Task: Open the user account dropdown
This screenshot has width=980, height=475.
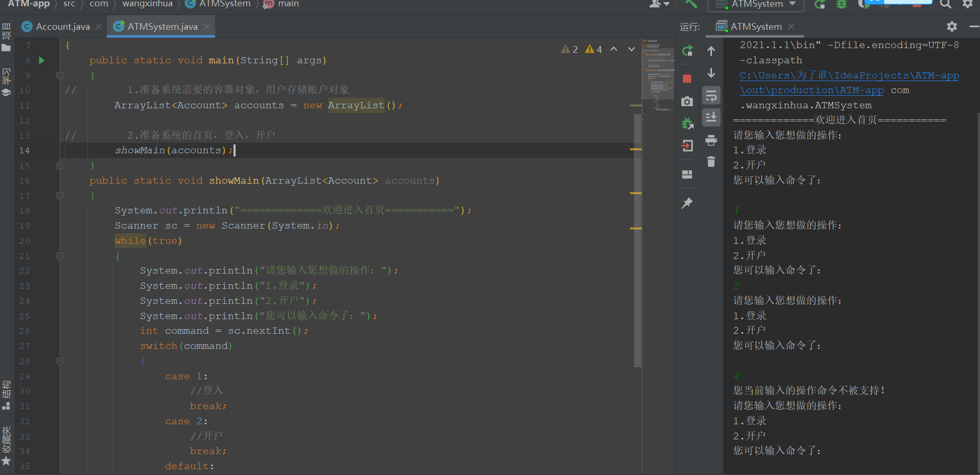Action: pos(659,4)
